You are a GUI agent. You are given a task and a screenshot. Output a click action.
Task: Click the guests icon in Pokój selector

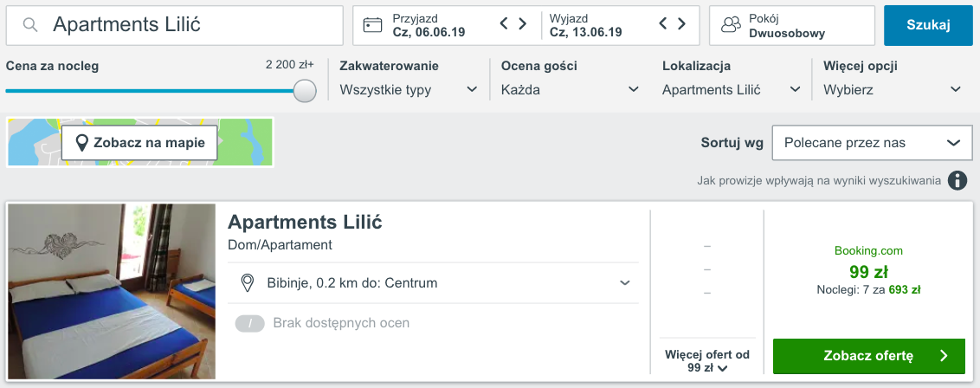click(731, 25)
